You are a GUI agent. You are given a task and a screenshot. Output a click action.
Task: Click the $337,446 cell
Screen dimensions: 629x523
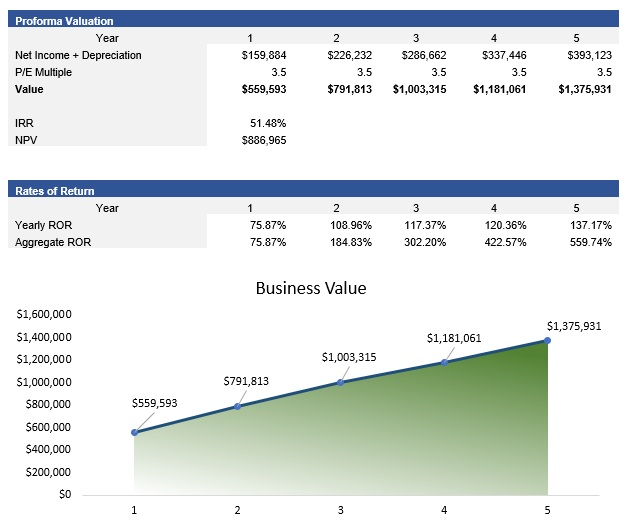tap(504, 55)
